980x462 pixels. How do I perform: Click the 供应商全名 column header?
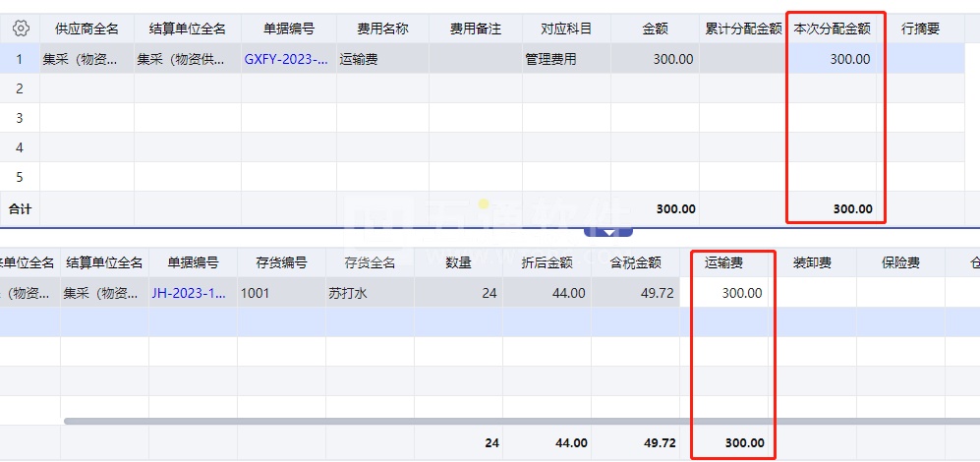(x=86, y=29)
